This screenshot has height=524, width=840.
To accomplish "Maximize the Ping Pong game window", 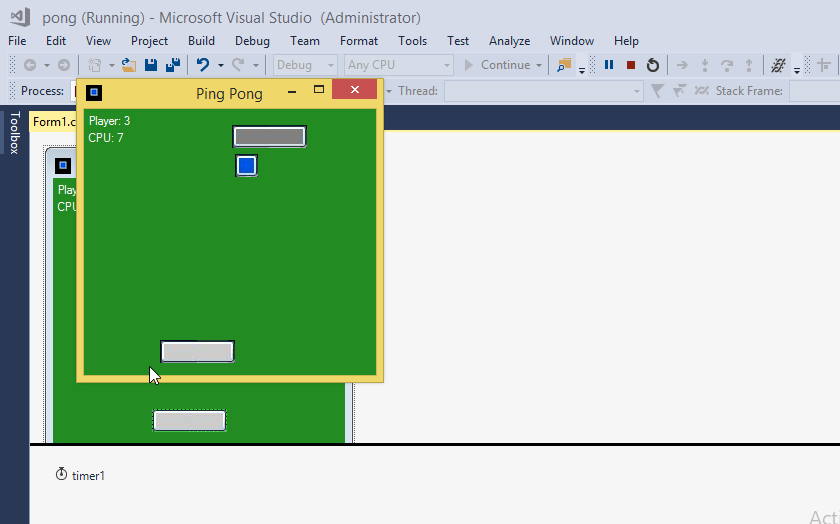I will [x=319, y=90].
